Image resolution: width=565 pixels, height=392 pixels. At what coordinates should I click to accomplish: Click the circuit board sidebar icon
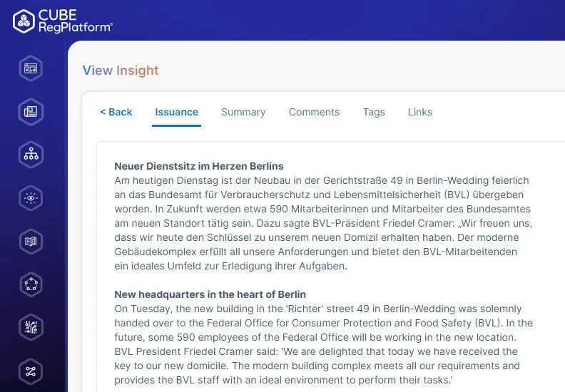(x=31, y=328)
